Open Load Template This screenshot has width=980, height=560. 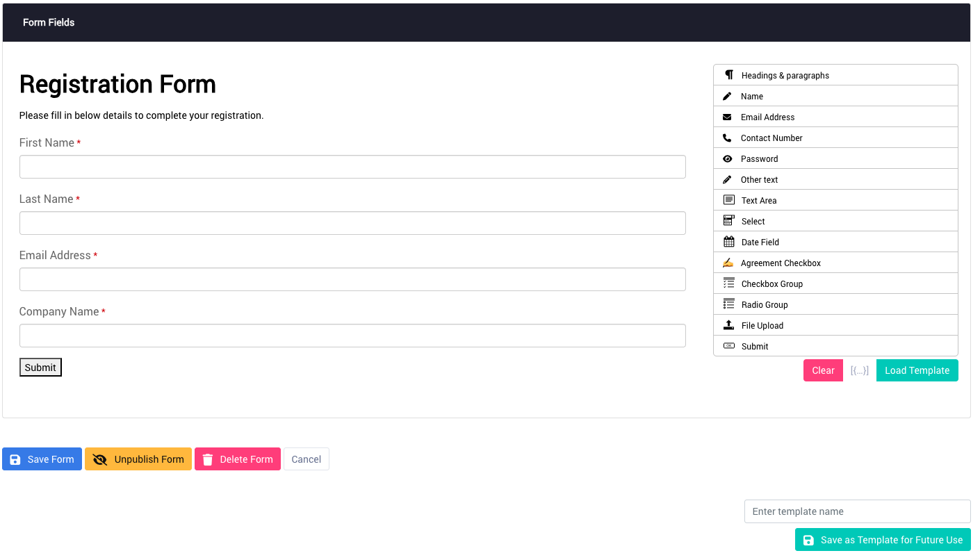point(917,370)
